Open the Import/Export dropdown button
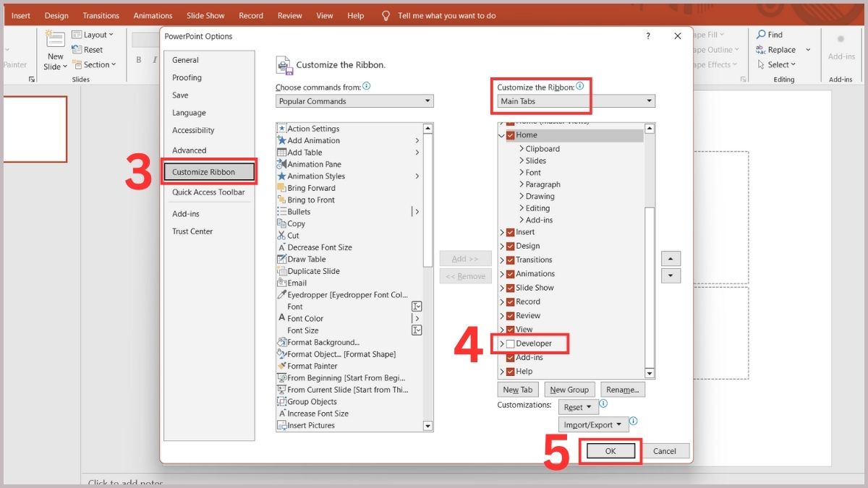Screen dimensions: 868x488 point(592,425)
